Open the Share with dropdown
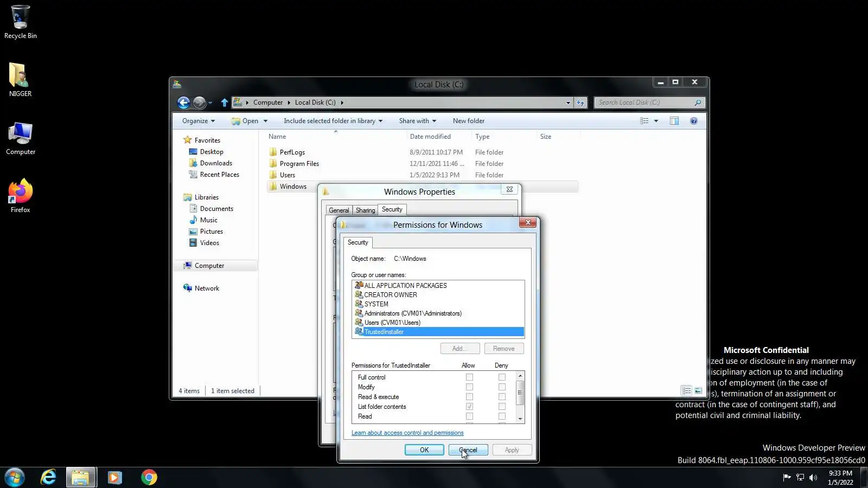This screenshot has width=868, height=488. [417, 121]
